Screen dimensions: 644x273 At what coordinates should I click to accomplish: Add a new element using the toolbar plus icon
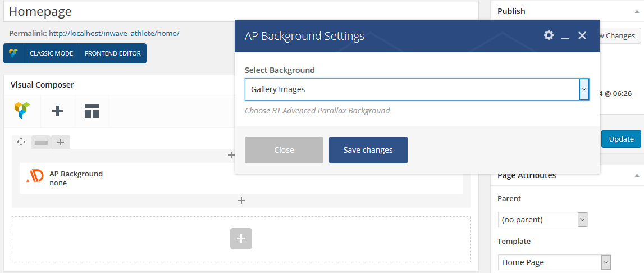(58, 111)
